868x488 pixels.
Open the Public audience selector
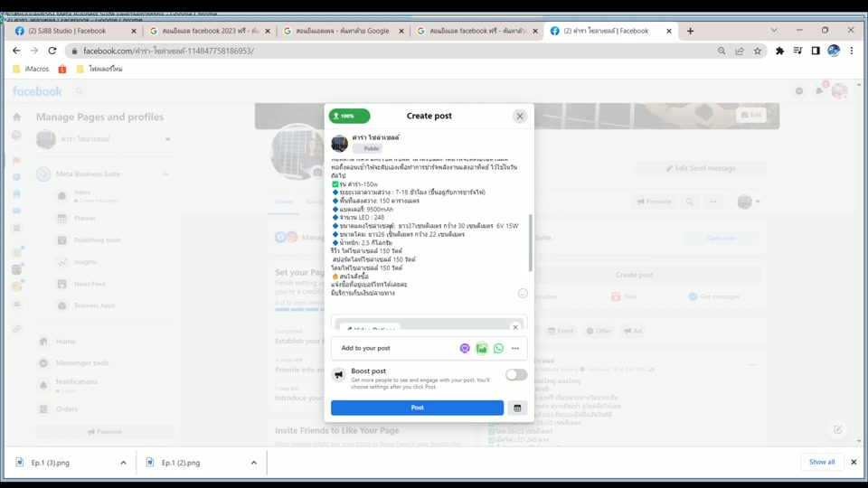coord(367,148)
